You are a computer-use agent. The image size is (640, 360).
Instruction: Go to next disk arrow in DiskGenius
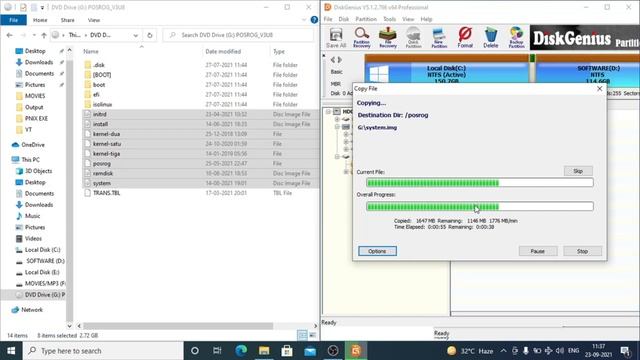coord(340,60)
